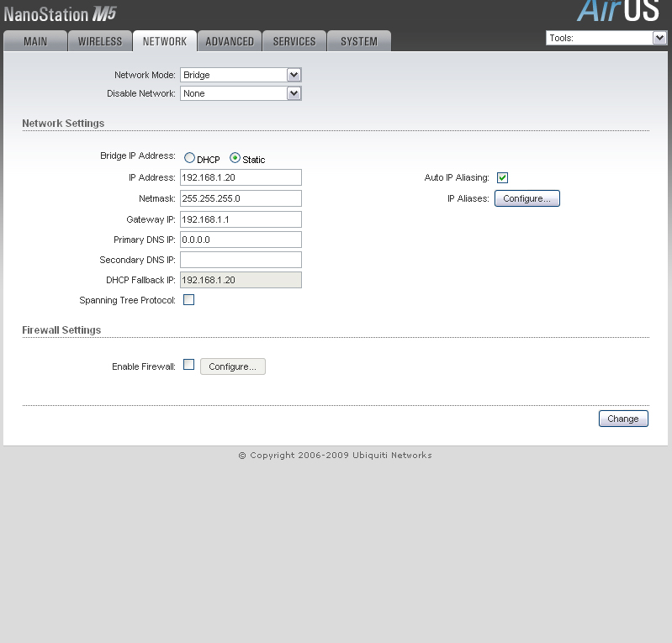Click the Netmask input field
The image size is (672, 643).
click(241, 198)
